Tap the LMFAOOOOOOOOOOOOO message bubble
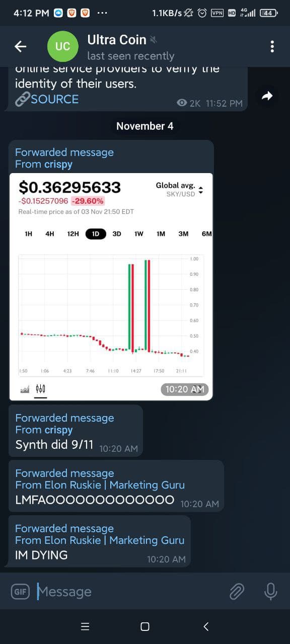Screen dimensions: 290x644 coord(116,486)
